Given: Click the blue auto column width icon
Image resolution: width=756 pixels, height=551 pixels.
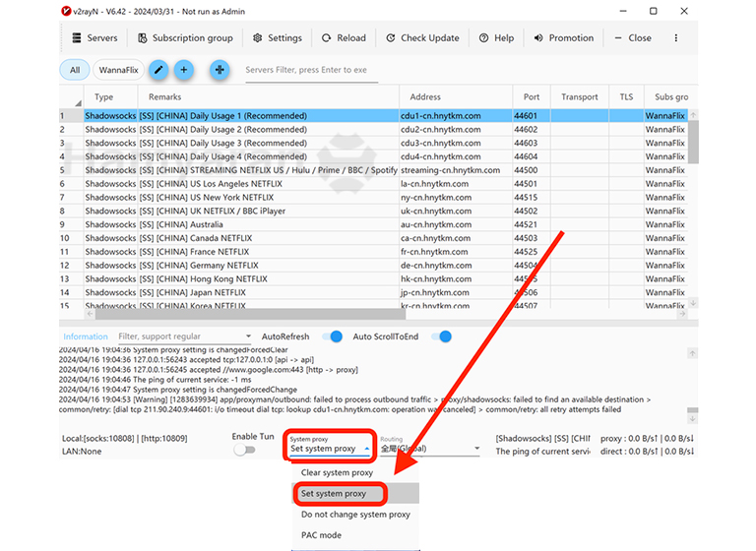Looking at the screenshot, I should 220,70.
